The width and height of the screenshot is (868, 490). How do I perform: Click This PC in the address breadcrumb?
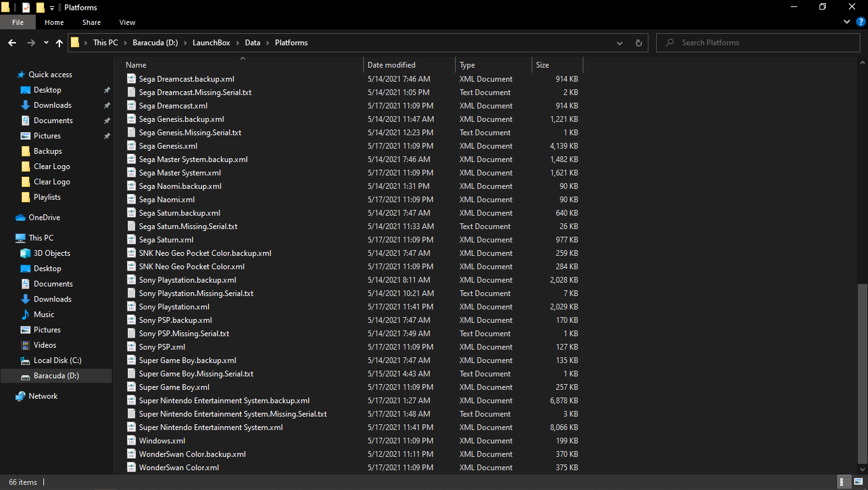[105, 43]
